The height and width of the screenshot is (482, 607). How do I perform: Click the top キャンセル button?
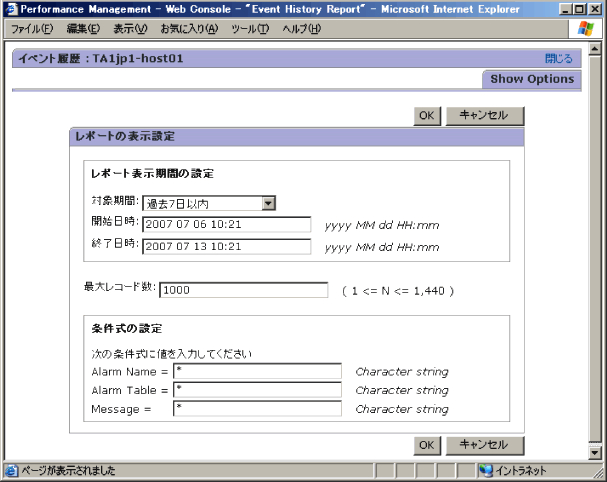pyautogui.click(x=485, y=115)
